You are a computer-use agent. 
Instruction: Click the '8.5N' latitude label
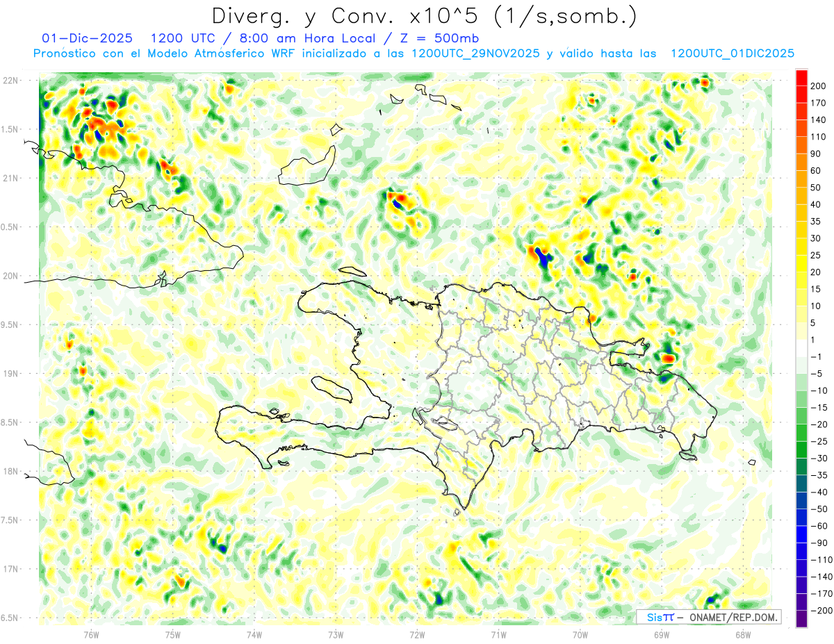(10, 422)
